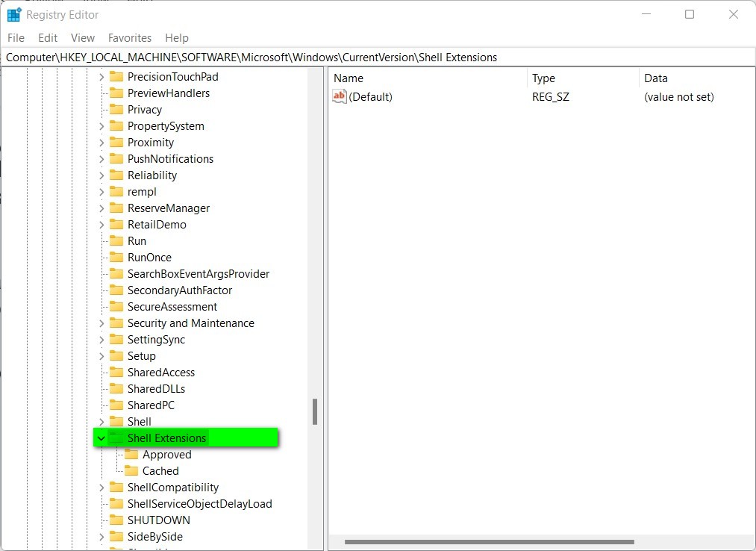Expand the rempl key

click(101, 192)
